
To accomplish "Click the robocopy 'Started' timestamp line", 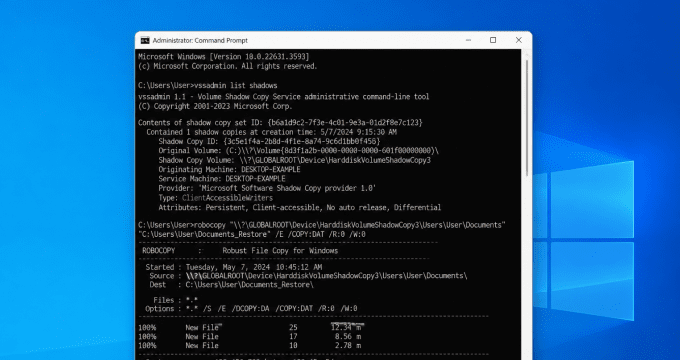I will 233,267.
